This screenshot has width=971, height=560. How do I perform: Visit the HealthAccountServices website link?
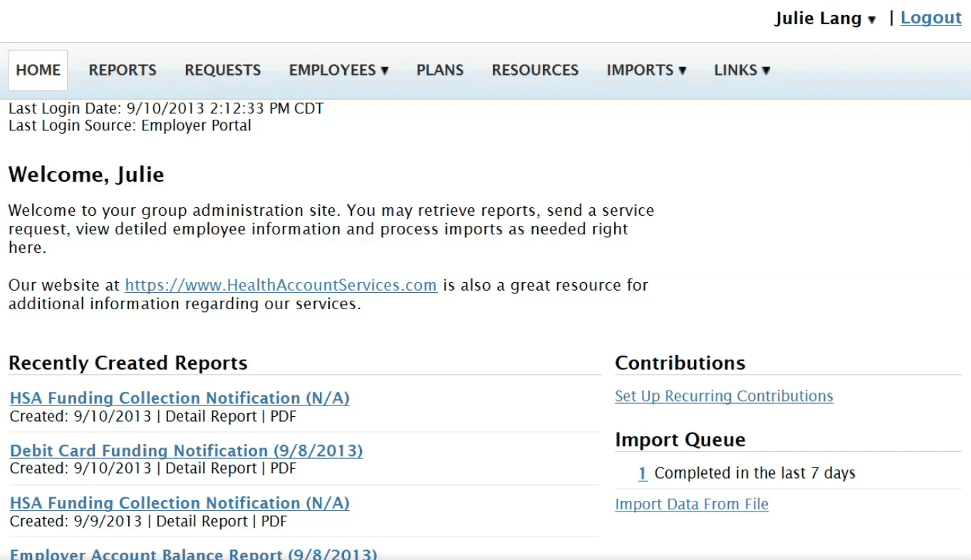point(280,284)
